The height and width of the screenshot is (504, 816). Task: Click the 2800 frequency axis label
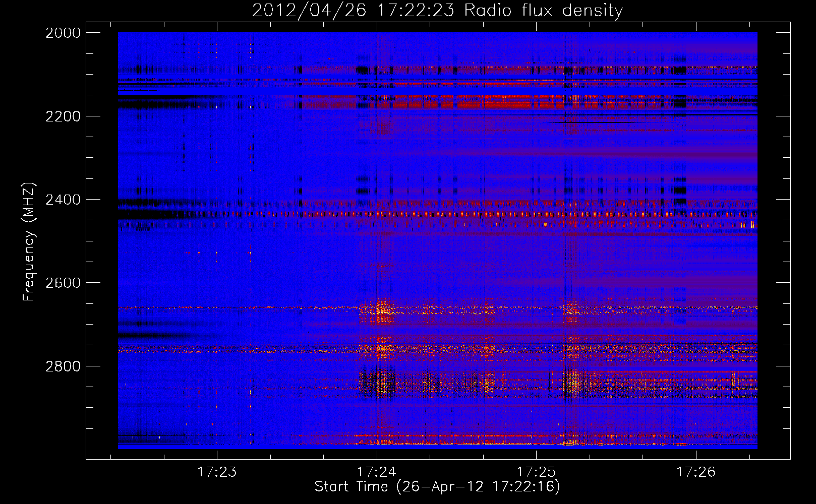point(63,366)
